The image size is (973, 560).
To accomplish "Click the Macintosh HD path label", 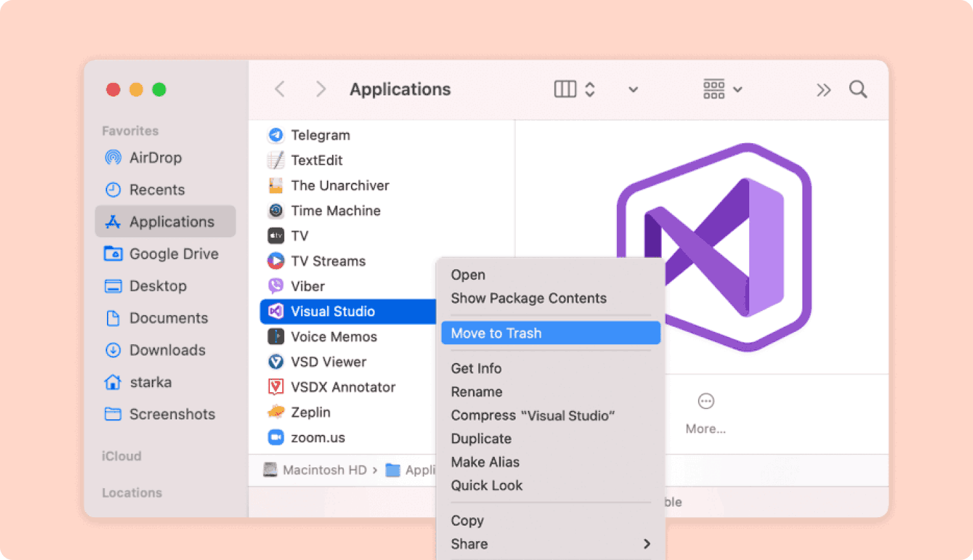I will click(x=325, y=470).
